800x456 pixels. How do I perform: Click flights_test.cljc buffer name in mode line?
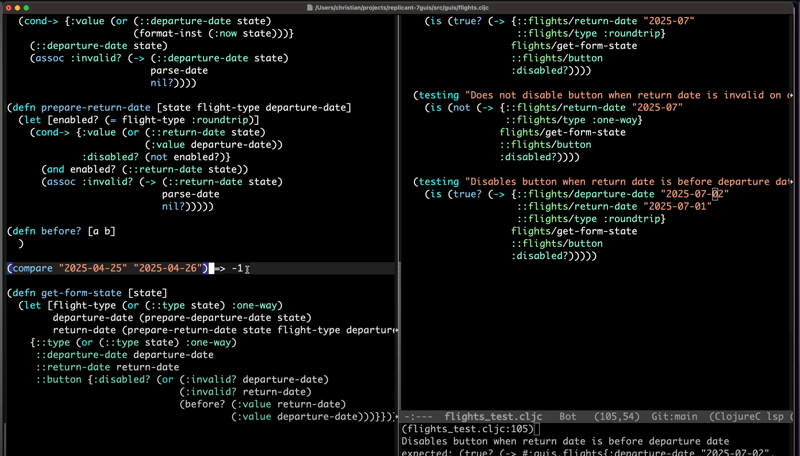(493, 416)
